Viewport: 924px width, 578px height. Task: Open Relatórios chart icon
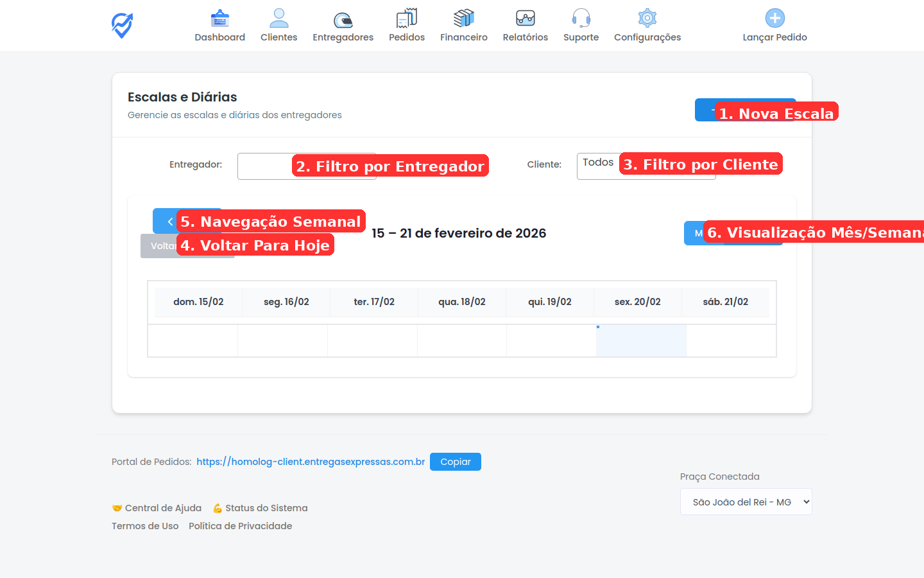pos(525,19)
